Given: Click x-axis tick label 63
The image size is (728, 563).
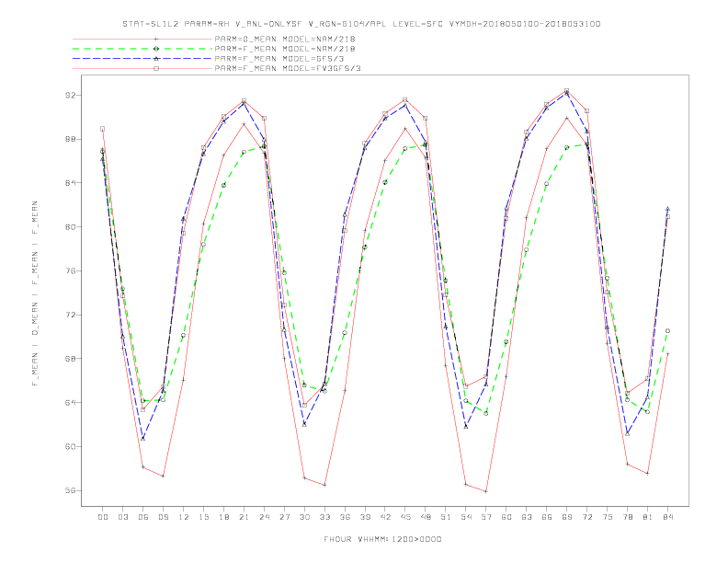Looking at the screenshot, I should pyautogui.click(x=527, y=517).
